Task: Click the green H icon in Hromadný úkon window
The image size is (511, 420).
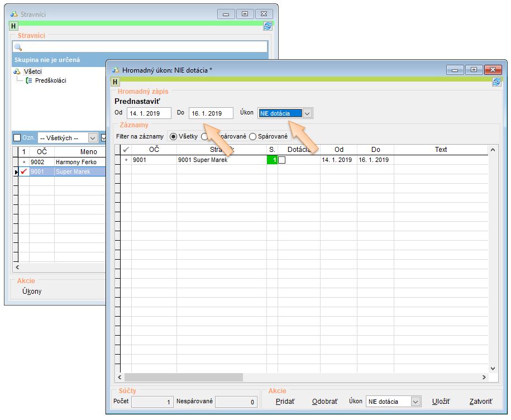Action: coord(116,82)
